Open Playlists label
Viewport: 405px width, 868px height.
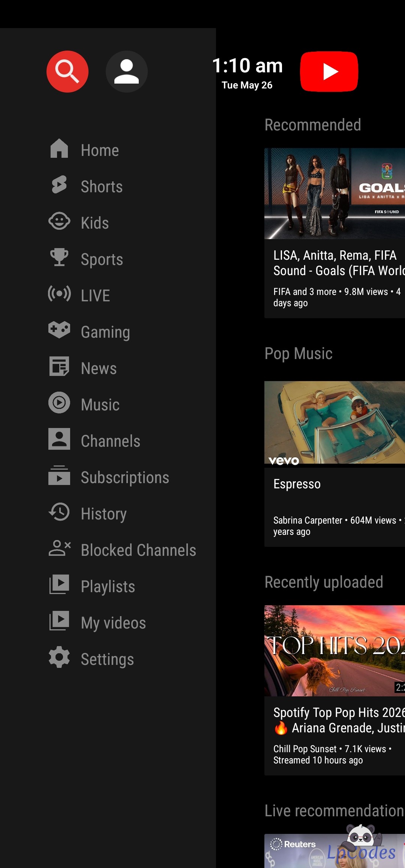pyautogui.click(x=108, y=587)
